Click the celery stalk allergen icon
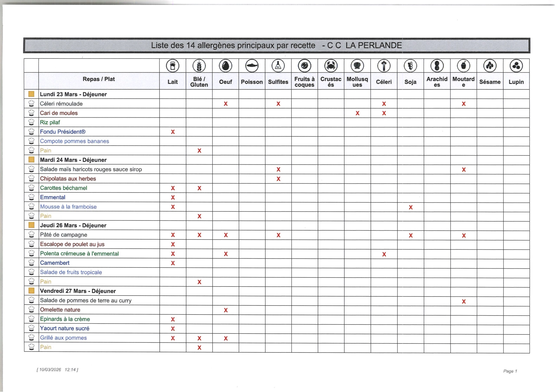Screen dimensions: 555x392 click(384, 66)
